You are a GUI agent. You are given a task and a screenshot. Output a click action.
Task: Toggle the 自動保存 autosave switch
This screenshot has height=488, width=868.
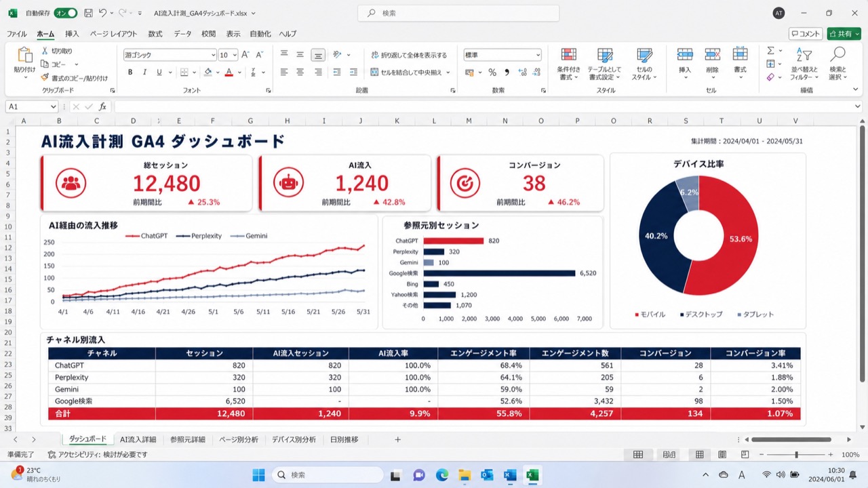tap(66, 13)
